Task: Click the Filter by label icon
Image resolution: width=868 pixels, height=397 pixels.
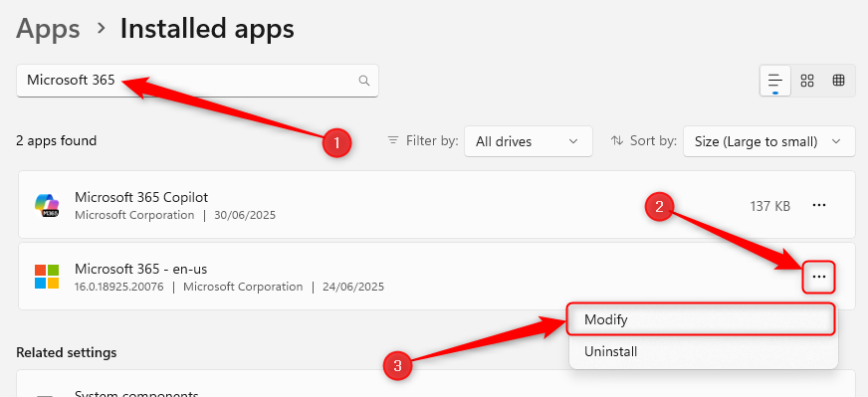Action: 393,140
